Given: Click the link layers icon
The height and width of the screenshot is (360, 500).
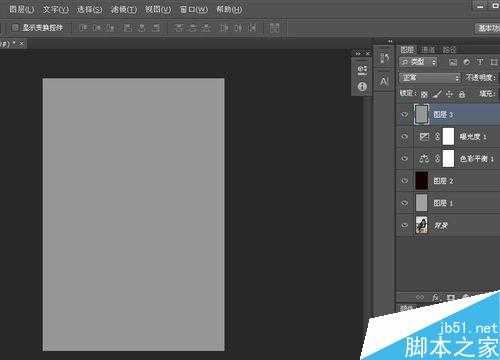Looking at the screenshot, I should [420, 297].
